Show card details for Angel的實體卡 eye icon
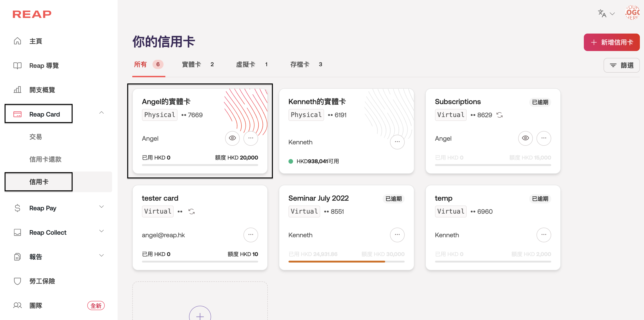Image resolution: width=644 pixels, height=320 pixels. click(232, 138)
